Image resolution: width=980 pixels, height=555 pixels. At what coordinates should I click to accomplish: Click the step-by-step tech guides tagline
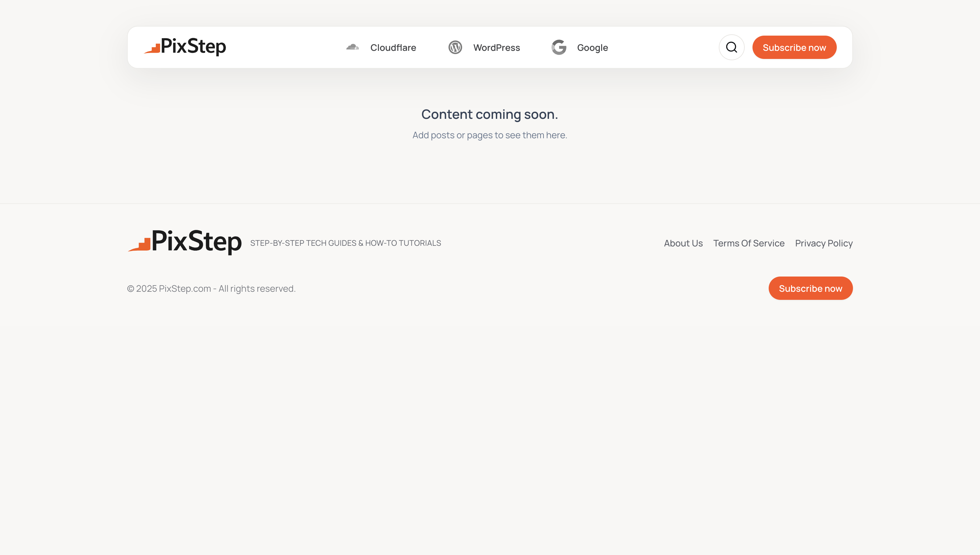point(345,243)
